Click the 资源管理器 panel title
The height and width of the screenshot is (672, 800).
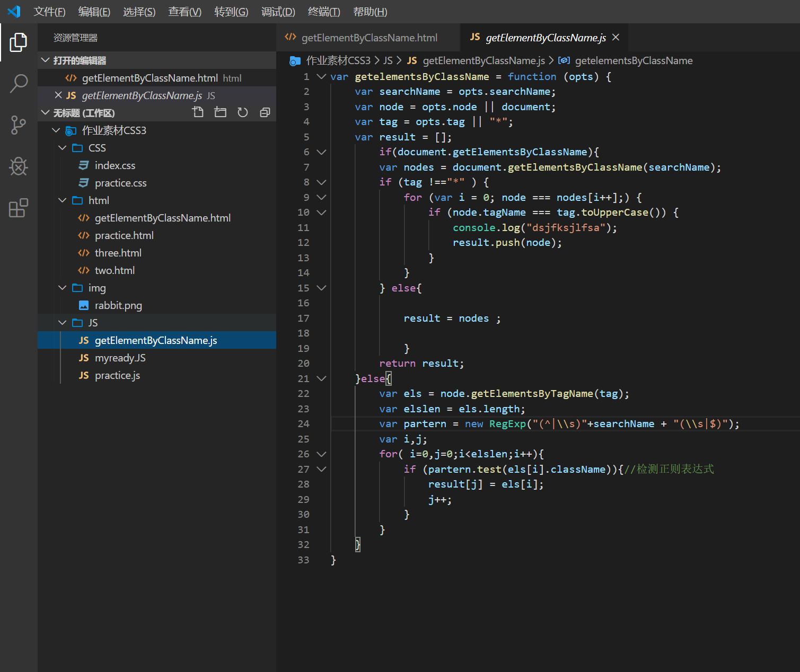[x=75, y=38]
